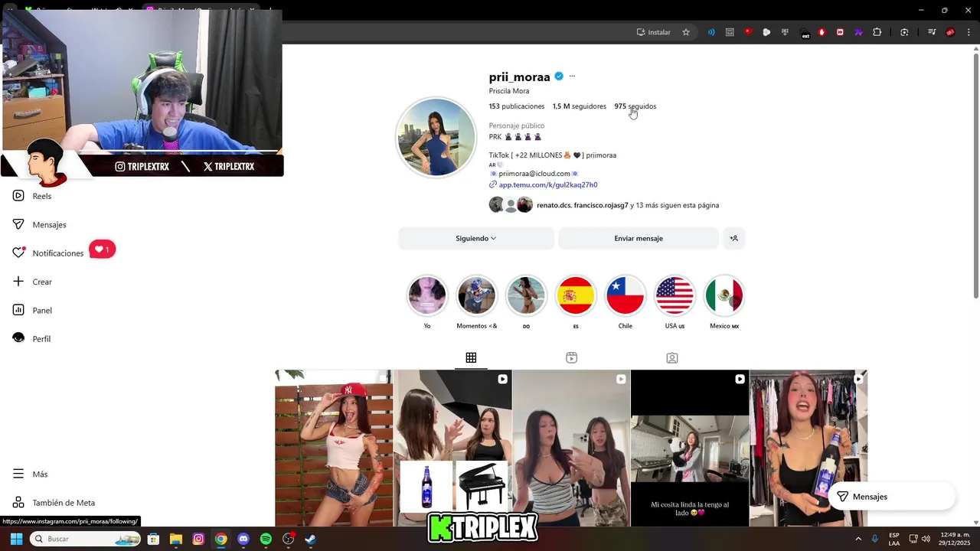Click the microphone icon in system tray

(874, 539)
